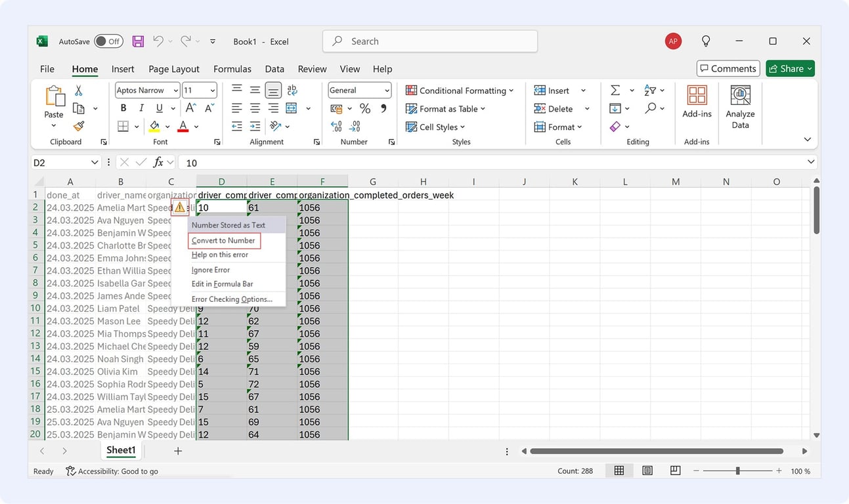Add a new sheet with plus button

click(178, 451)
